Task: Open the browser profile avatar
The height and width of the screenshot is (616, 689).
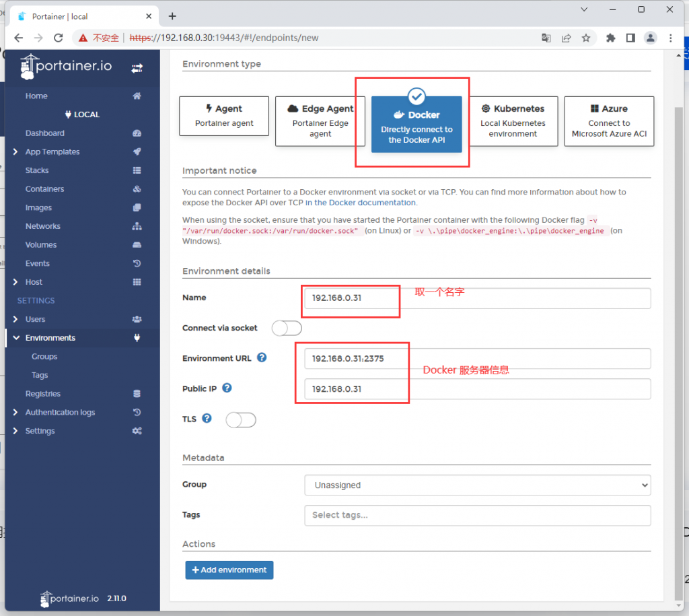Action: [x=651, y=38]
